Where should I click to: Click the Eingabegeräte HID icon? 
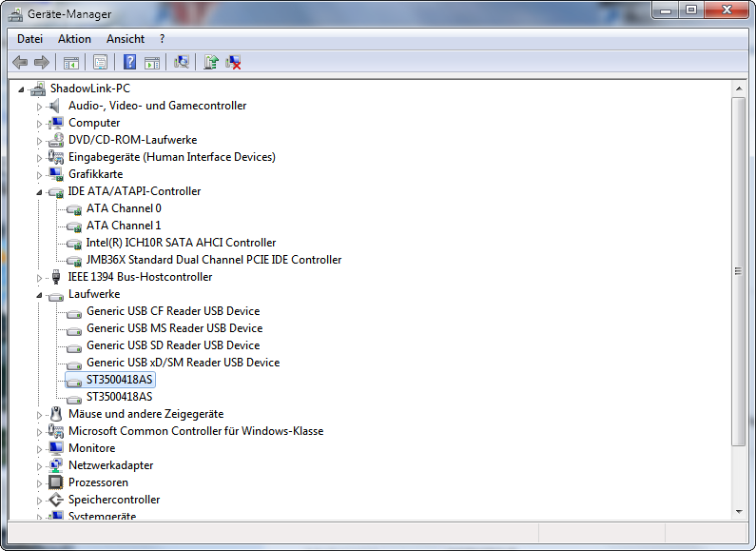pyautogui.click(x=56, y=157)
